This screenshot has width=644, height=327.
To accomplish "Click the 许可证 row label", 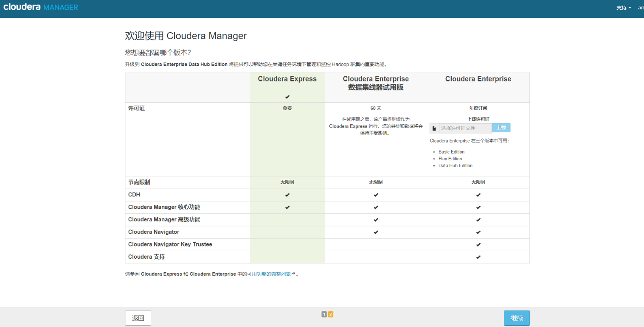I will [136, 108].
